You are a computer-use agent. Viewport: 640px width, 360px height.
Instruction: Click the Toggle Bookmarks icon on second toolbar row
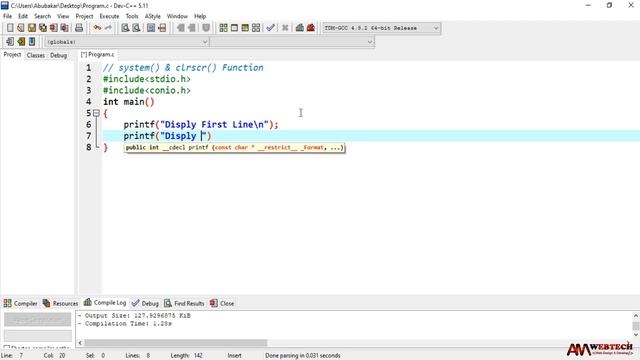[21, 42]
